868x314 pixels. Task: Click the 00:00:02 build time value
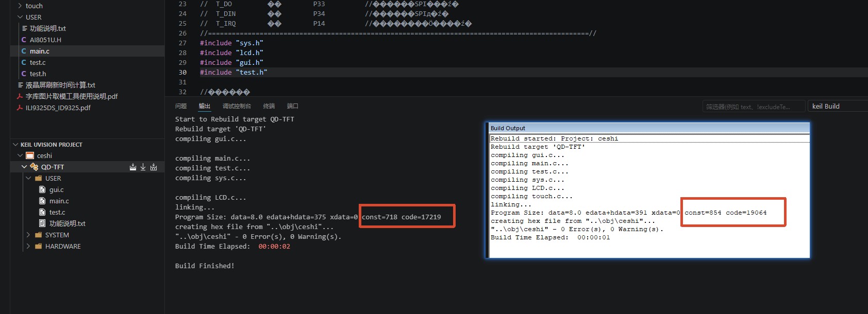[x=274, y=246]
